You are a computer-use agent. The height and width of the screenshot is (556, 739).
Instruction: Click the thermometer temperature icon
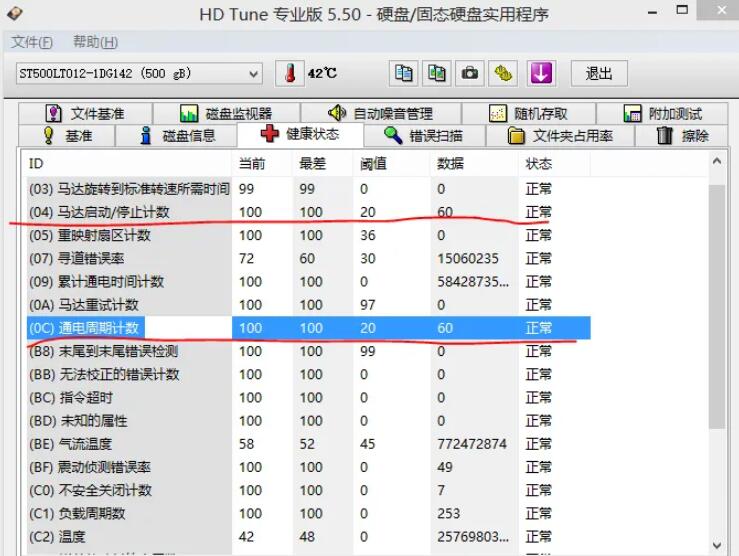289,74
